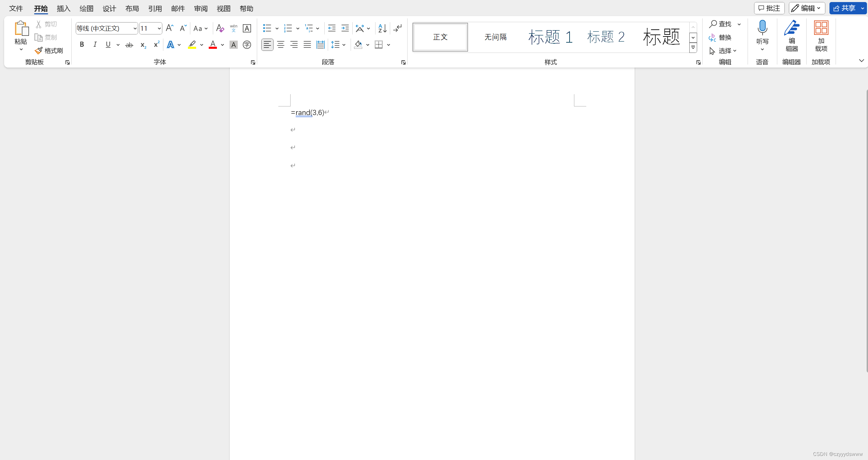Toggle italic formatting

(95, 45)
